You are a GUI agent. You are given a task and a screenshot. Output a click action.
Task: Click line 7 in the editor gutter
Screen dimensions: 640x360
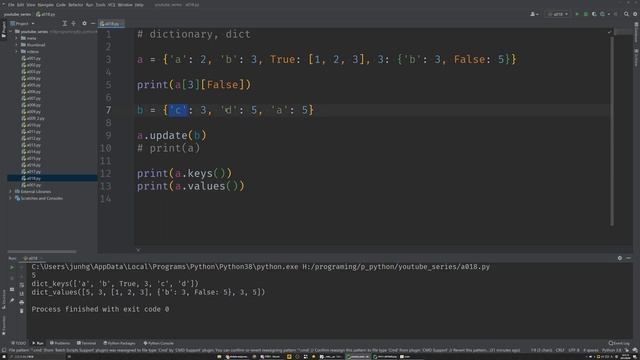[x=108, y=110]
